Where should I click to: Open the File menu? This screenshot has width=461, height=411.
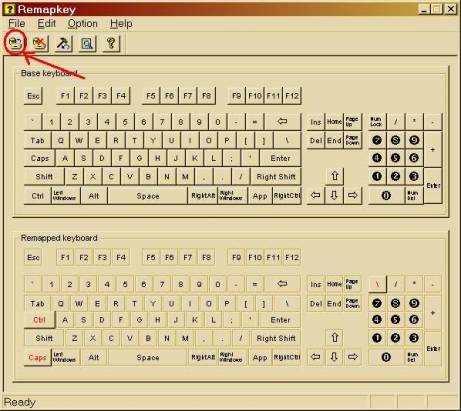pos(17,23)
